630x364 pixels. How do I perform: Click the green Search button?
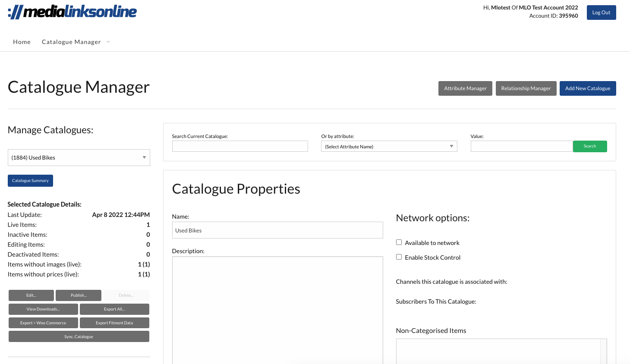coord(589,146)
